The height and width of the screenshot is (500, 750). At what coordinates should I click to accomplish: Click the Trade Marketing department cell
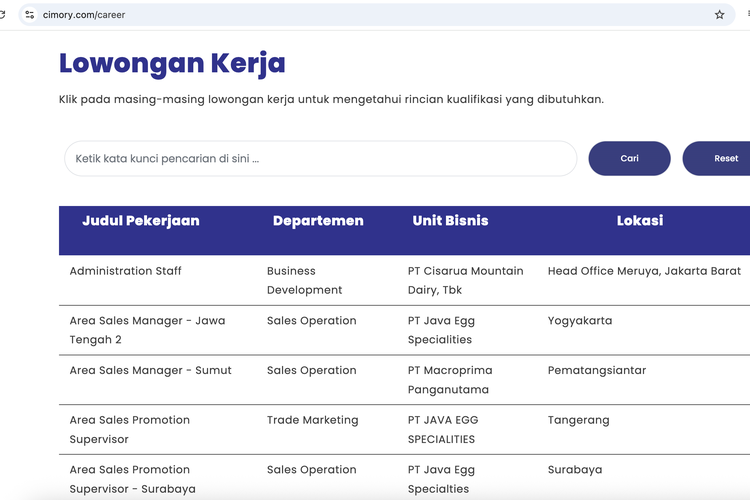[312, 420]
